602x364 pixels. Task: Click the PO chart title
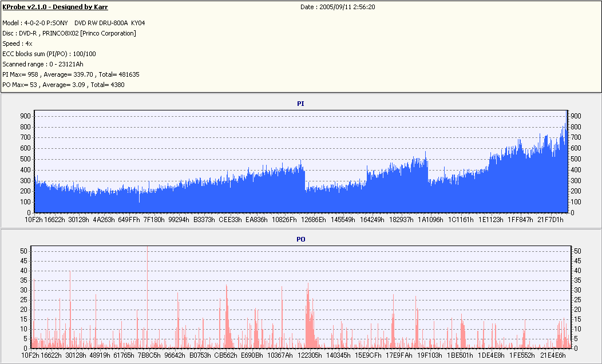300,239
